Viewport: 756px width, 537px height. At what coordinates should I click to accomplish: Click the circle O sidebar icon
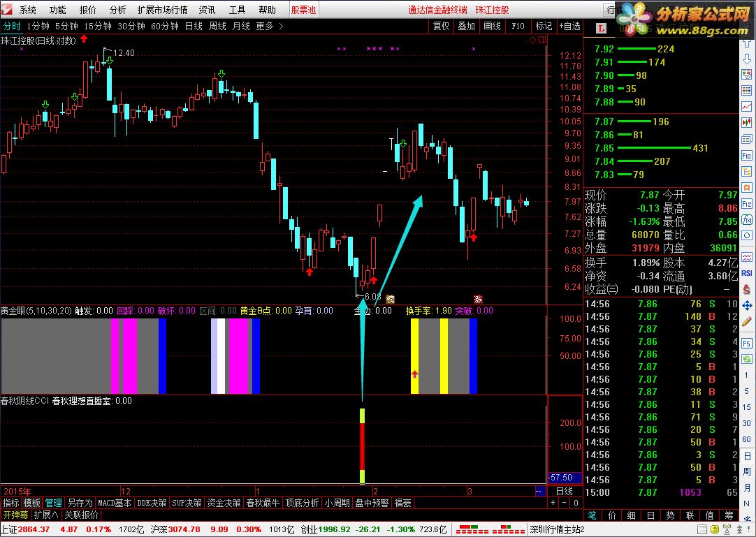746,236
